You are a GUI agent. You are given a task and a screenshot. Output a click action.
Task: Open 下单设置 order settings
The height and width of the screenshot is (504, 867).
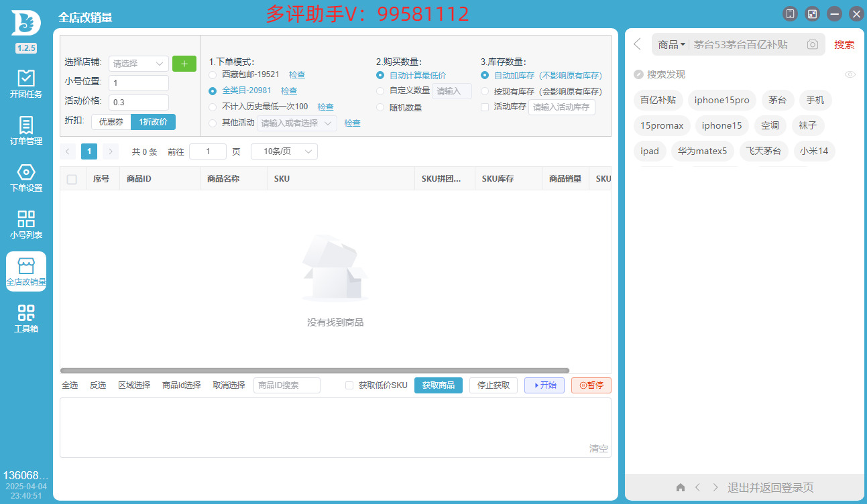click(26, 178)
